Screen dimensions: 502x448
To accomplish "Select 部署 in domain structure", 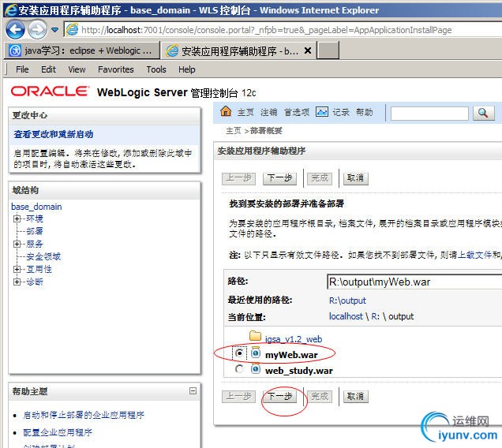I will pyautogui.click(x=35, y=231).
